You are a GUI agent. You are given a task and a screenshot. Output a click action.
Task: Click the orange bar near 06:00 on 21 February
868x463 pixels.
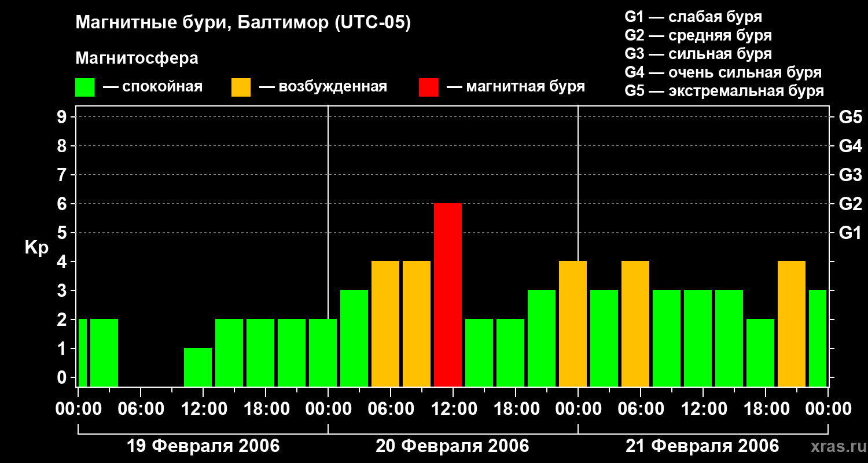pyautogui.click(x=635, y=324)
